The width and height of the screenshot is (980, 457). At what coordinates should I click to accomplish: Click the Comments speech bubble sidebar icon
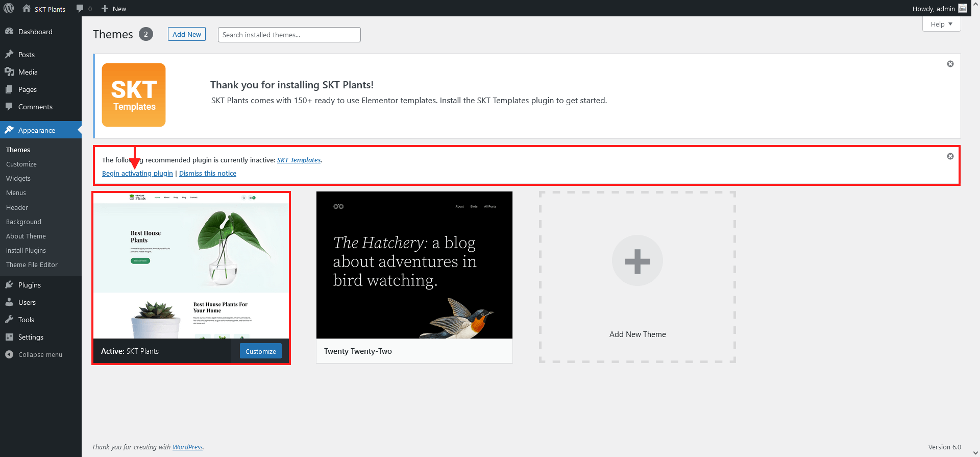[9, 106]
